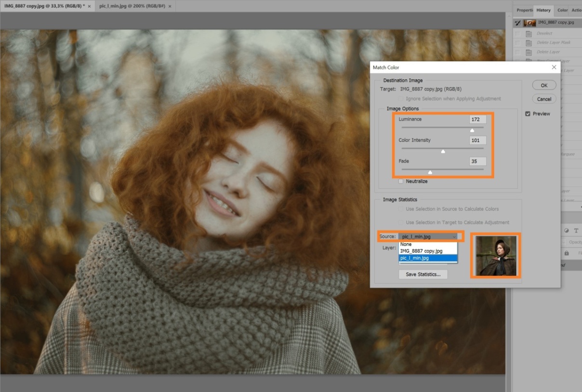The width and height of the screenshot is (582, 392).
Task: Click OK in the Match Color dialog
Action: tap(544, 85)
